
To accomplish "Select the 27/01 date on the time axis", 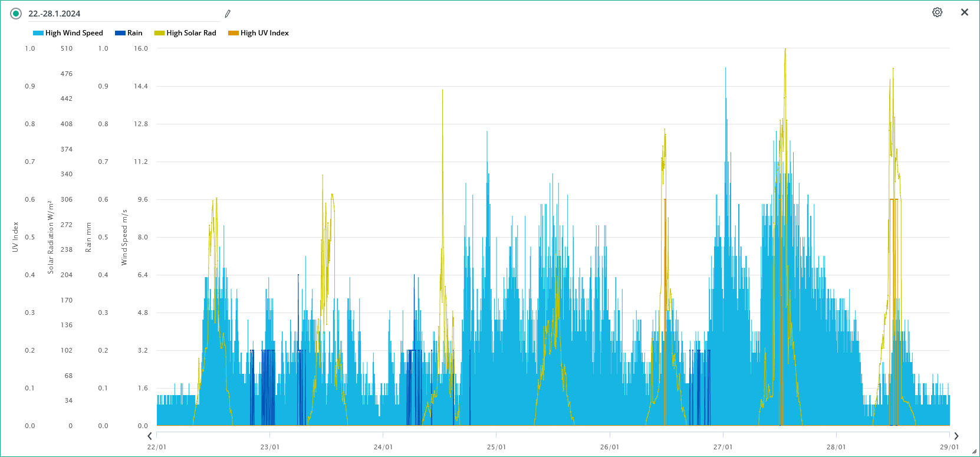I will click(x=722, y=447).
